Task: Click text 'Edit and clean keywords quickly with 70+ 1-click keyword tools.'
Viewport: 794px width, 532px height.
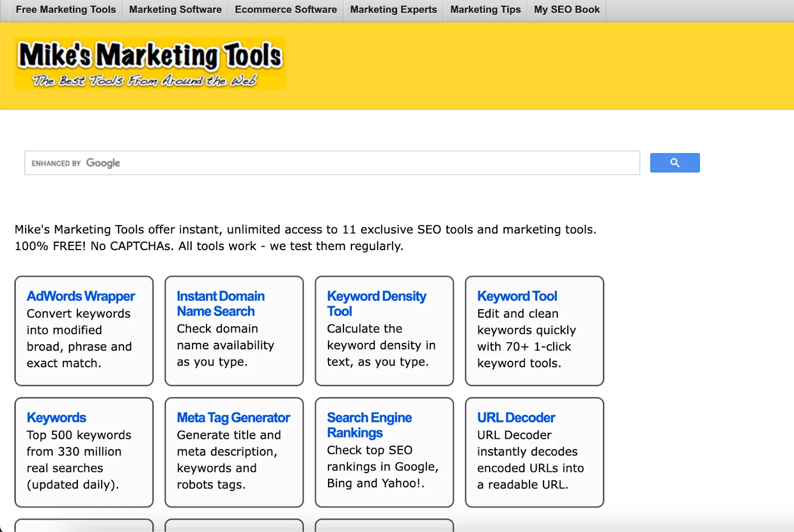Action: 527,338
